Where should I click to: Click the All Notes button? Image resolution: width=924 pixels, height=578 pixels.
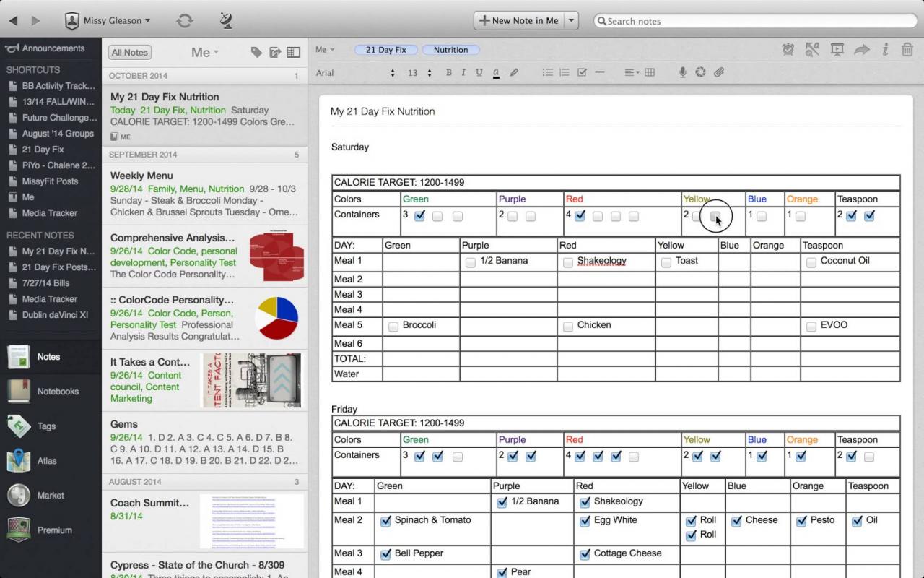tap(130, 52)
